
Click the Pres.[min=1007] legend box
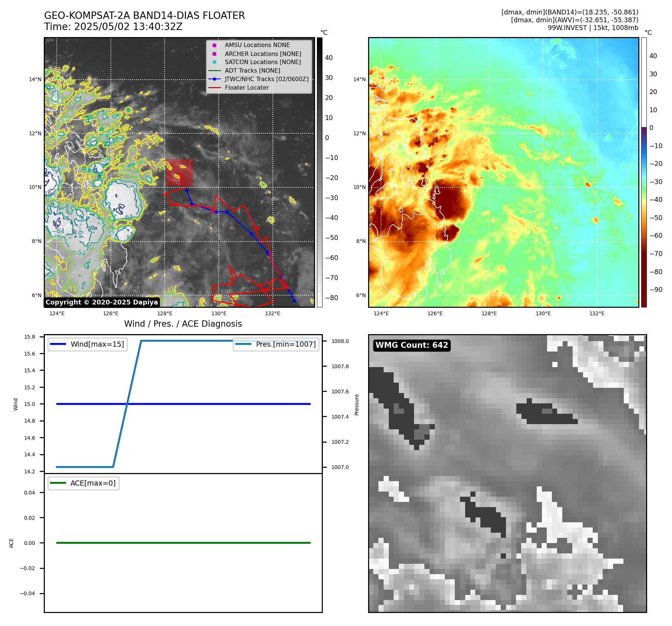276,344
